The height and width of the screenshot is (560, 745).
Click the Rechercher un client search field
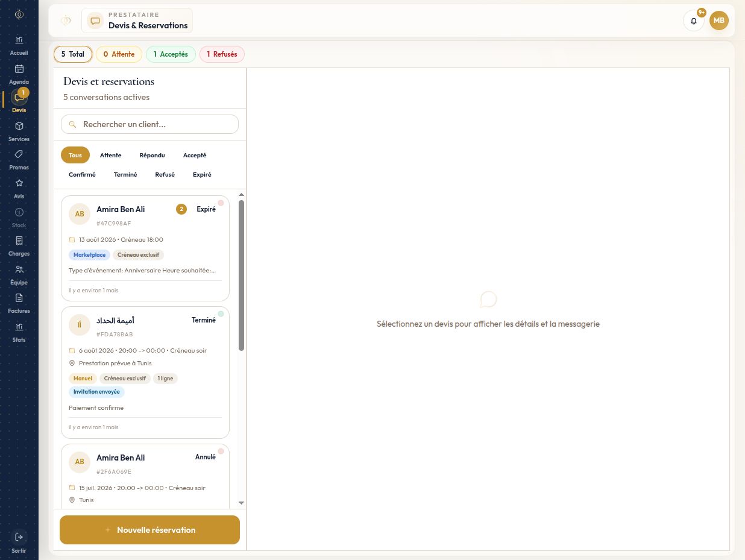pos(149,125)
